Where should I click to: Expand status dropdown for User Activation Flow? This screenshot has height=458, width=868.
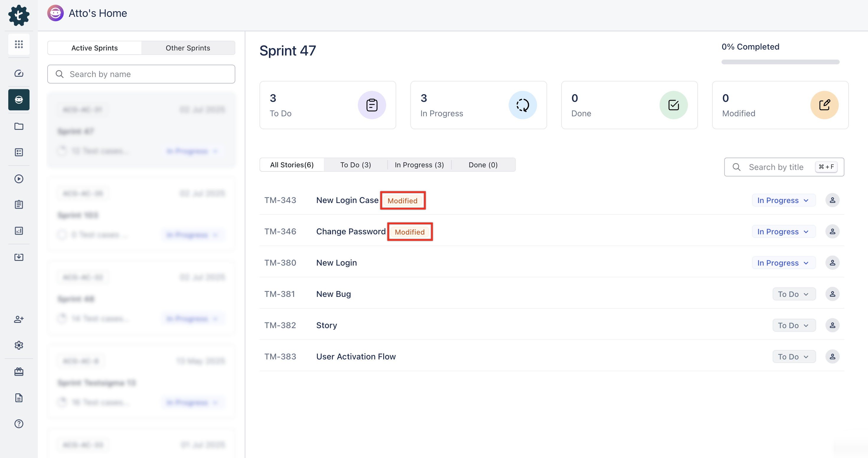click(794, 357)
